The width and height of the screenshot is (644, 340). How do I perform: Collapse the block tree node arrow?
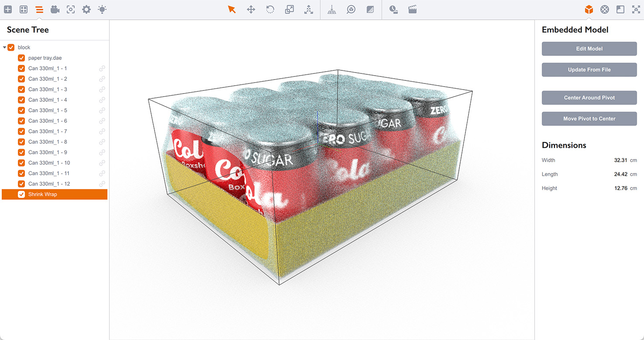coord(4,47)
